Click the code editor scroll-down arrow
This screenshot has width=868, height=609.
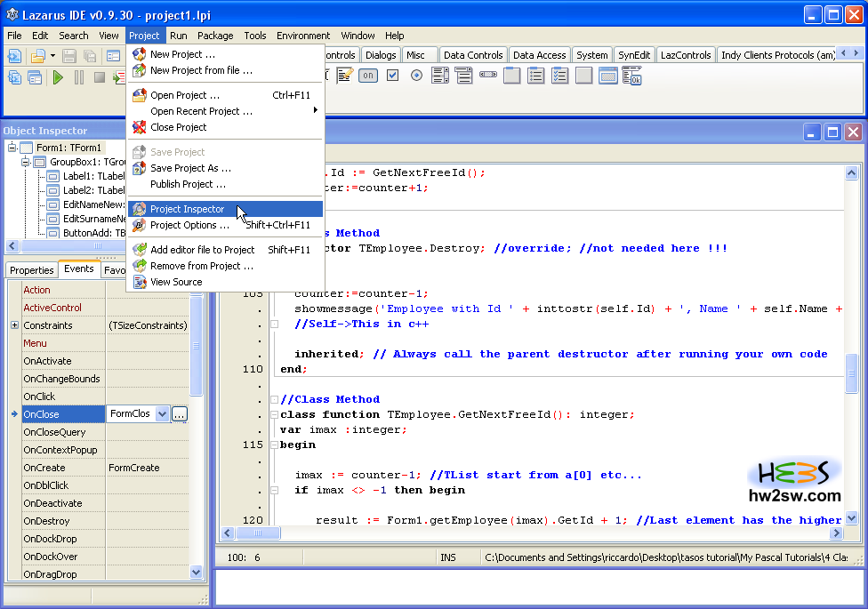(x=851, y=518)
